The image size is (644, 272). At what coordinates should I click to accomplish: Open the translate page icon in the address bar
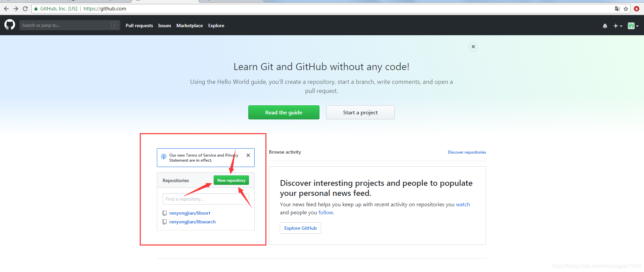(x=617, y=9)
